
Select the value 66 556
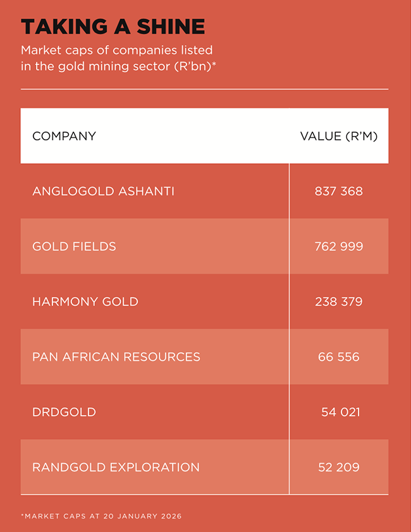coord(339,357)
